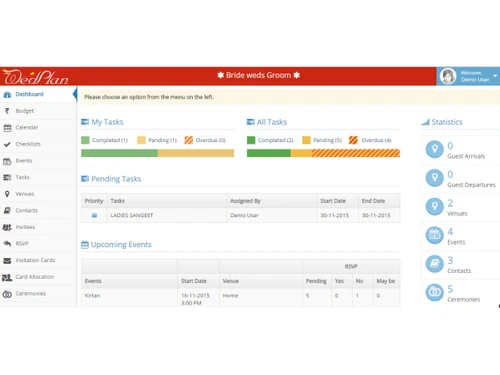Viewport: 500px width, 375px height.
Task: Click the Contacts statistics circle icon
Action: [x=435, y=264]
